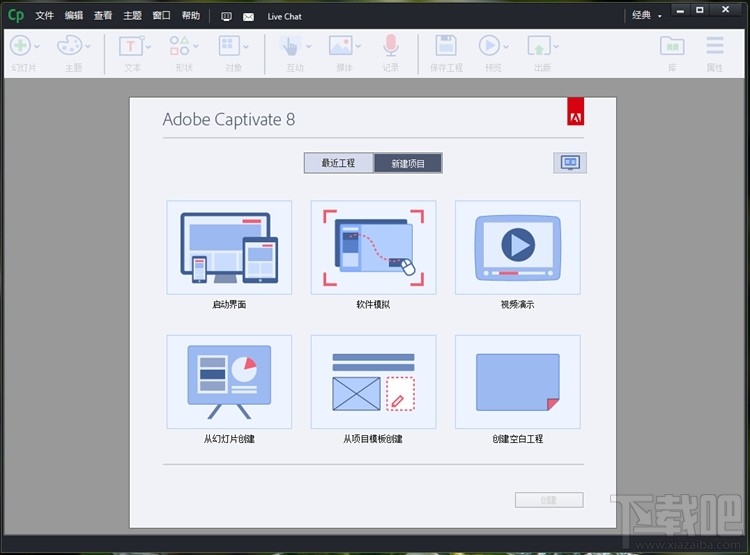Switch to the 新建项目 tab
This screenshot has width=750, height=555.
coord(408,163)
